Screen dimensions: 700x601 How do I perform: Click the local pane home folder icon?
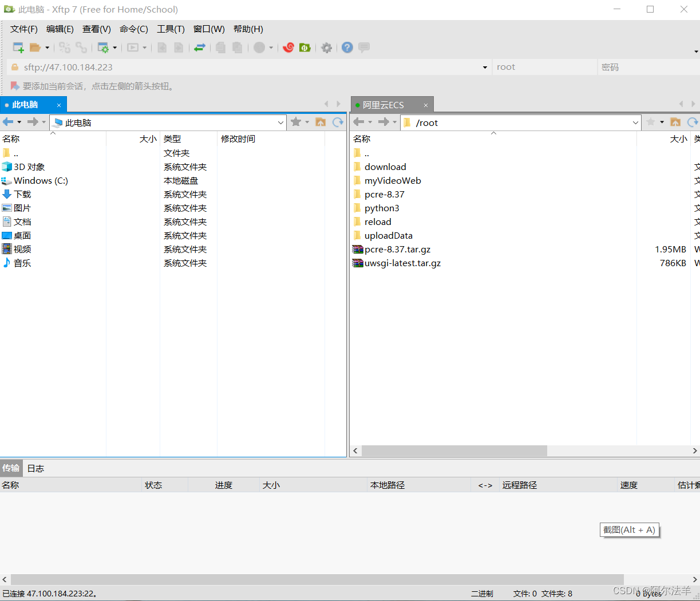pos(321,122)
